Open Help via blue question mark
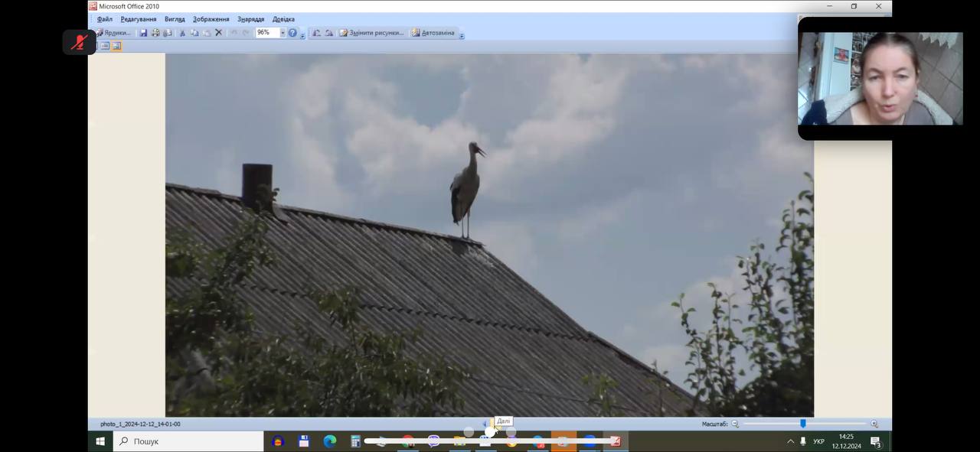The height and width of the screenshot is (452, 980). pyautogui.click(x=292, y=33)
